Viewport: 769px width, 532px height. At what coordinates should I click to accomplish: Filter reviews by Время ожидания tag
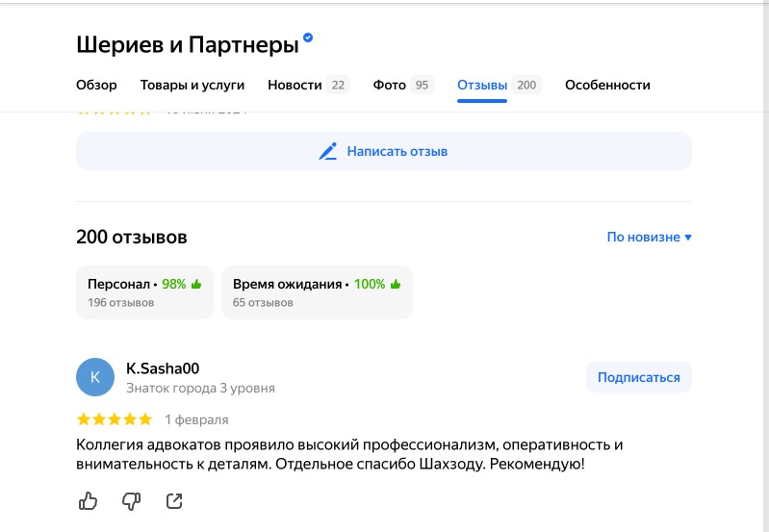pyautogui.click(x=317, y=292)
